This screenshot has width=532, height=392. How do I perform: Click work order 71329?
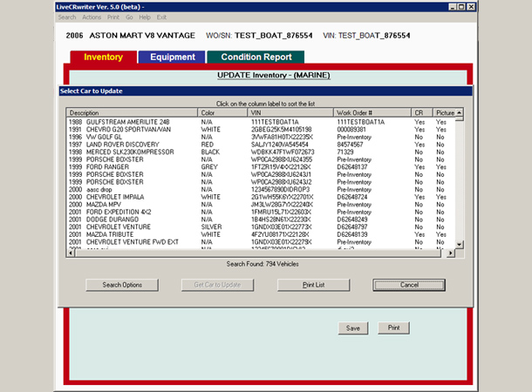coord(345,152)
